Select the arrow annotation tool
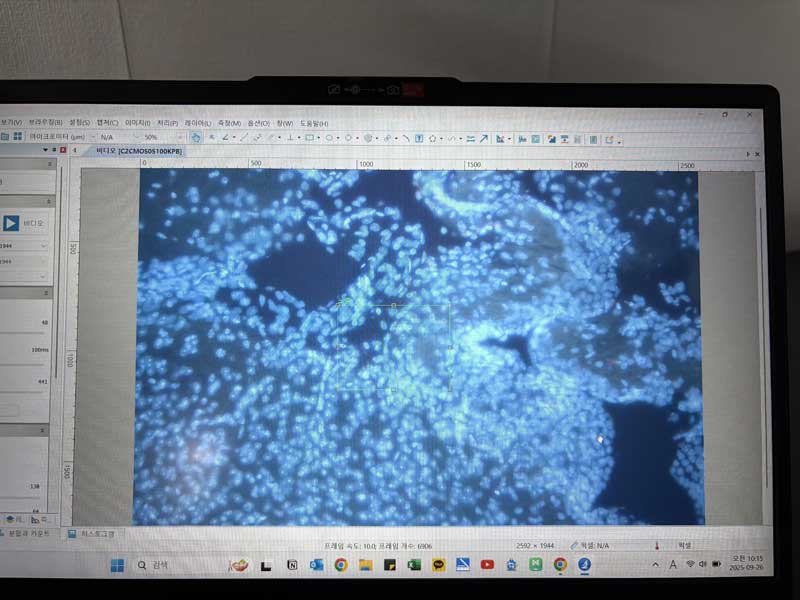The height and width of the screenshot is (600, 800). pos(484,138)
